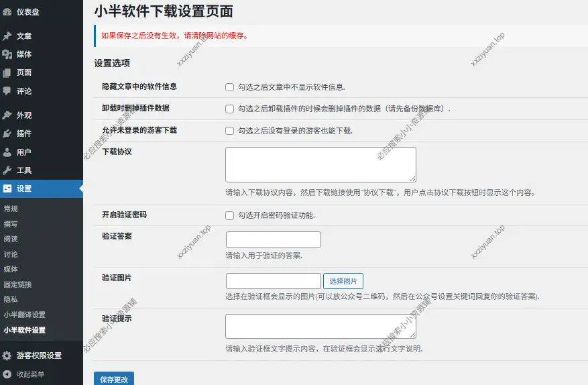Screen dimensions: 588x385
Task: Check 允许未登录的游客下载 option
Action: pos(230,131)
